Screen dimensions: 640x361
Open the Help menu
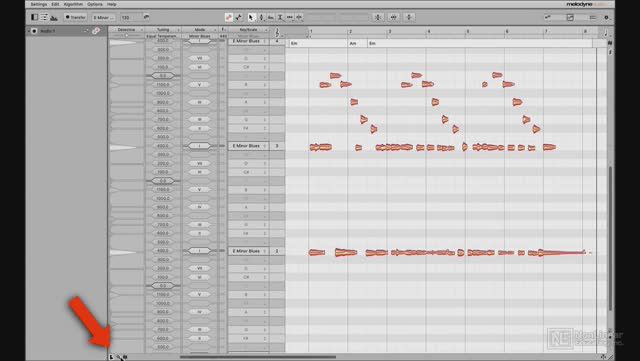click(x=111, y=4)
